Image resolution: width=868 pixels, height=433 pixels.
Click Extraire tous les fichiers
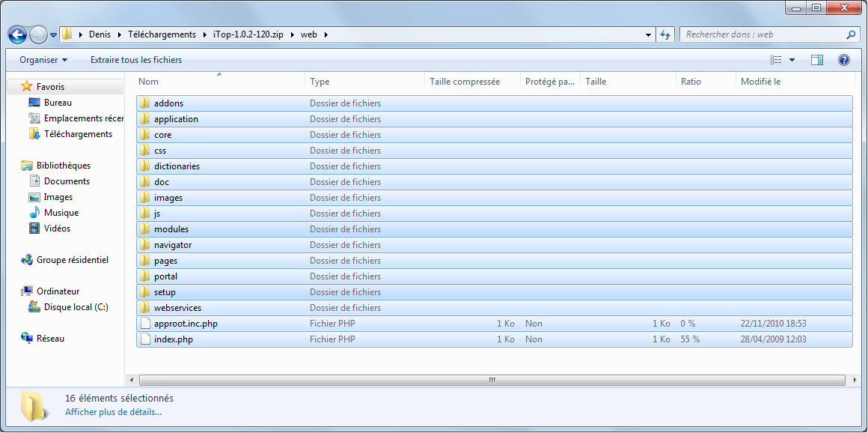[136, 60]
